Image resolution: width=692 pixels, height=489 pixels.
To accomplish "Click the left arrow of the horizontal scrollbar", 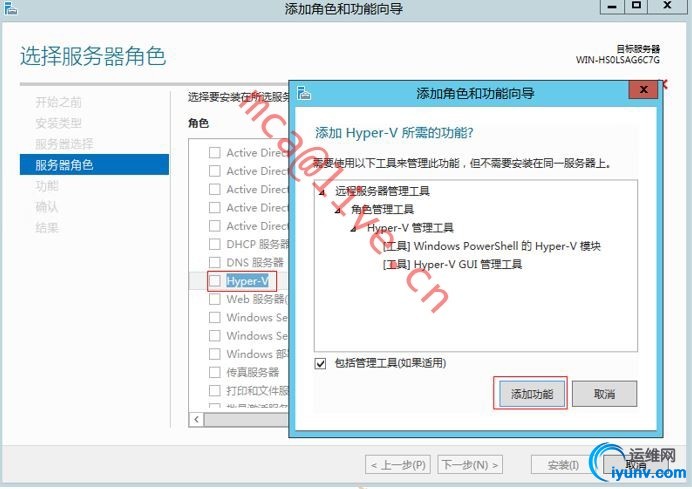I will [x=196, y=419].
